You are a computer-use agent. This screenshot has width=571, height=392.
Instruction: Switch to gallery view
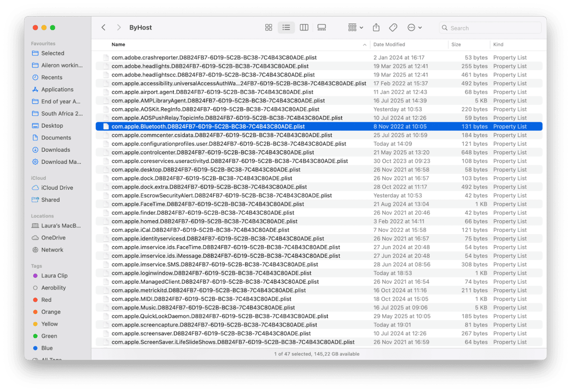click(x=322, y=28)
